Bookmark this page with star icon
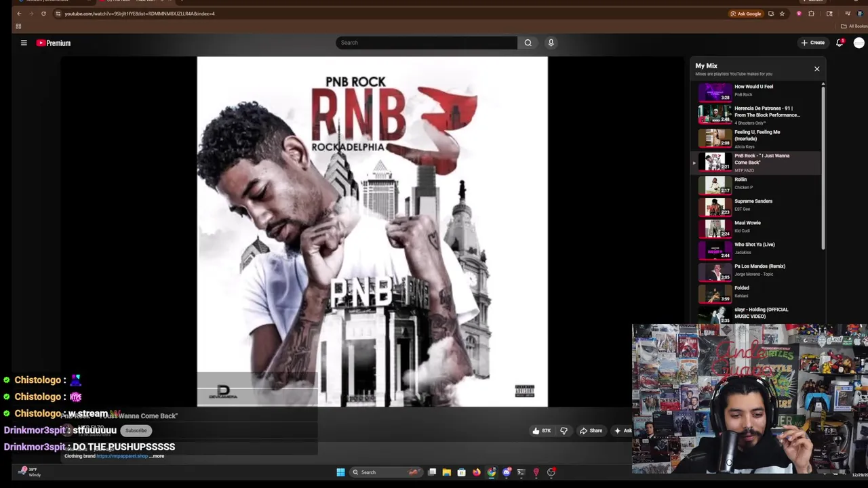868x488 pixels. coord(782,14)
